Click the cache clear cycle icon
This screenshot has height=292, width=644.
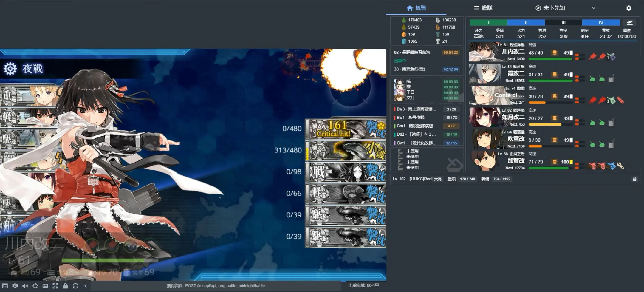tap(35, 286)
